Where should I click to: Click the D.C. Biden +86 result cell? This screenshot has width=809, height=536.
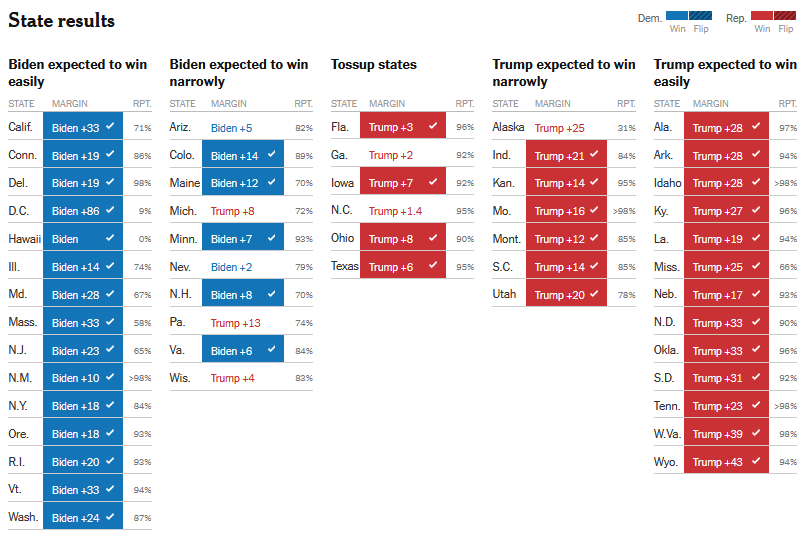pos(83,210)
